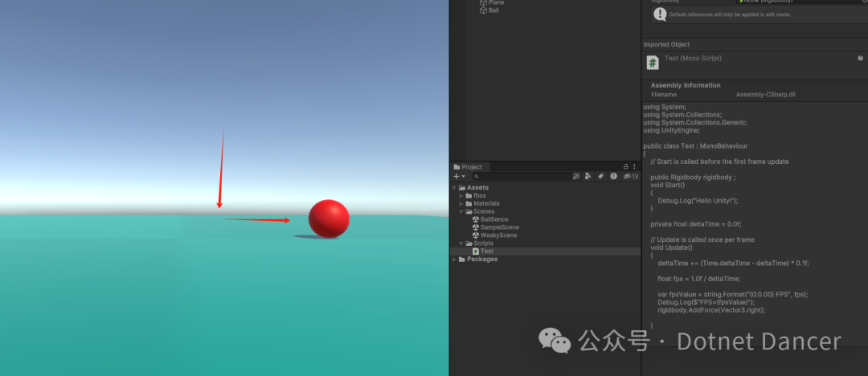Click the 'public Rigidbody rigidbody ;' code line
Viewport: 868px width, 376px height.
pos(693,178)
